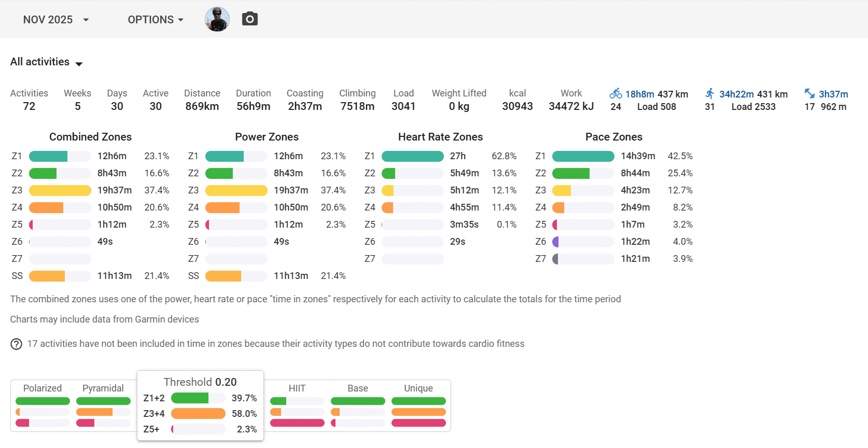Select the Pyramidal training distribution
This screenshot has height=448, width=868.
tap(103, 388)
